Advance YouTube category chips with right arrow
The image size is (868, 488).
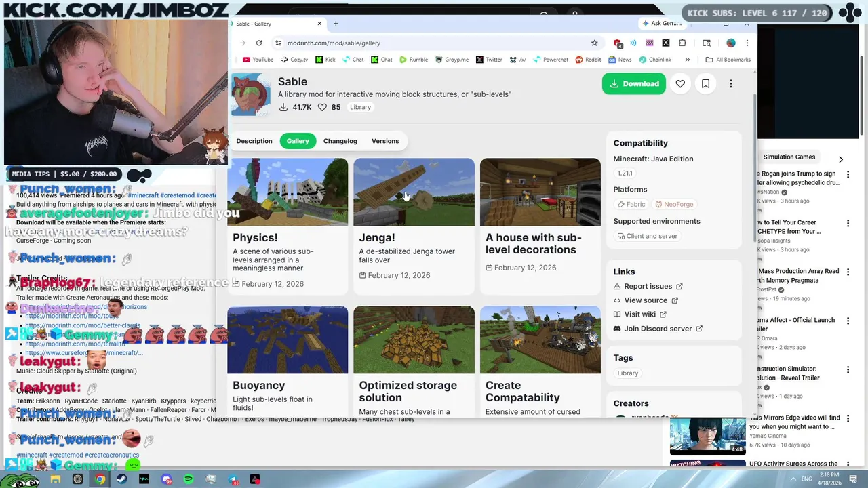pos(841,159)
